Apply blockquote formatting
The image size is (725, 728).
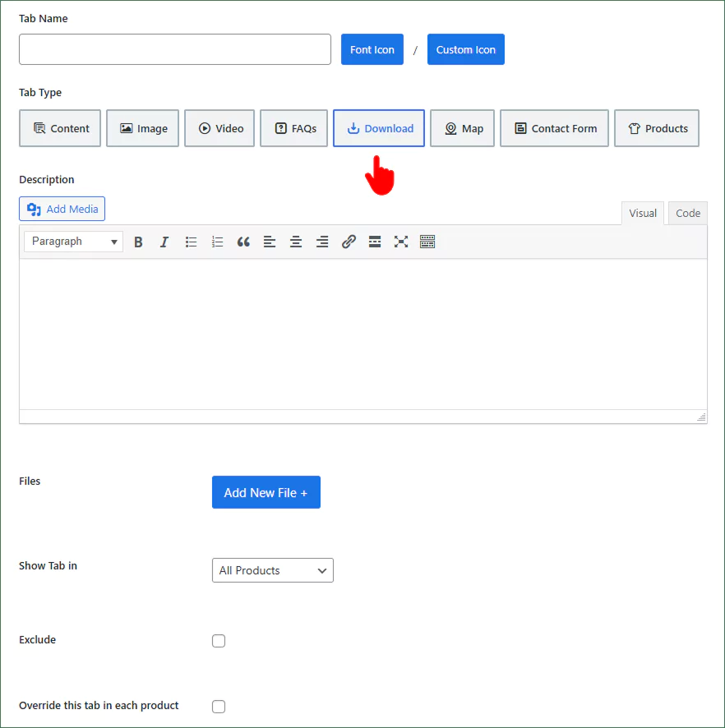243,242
